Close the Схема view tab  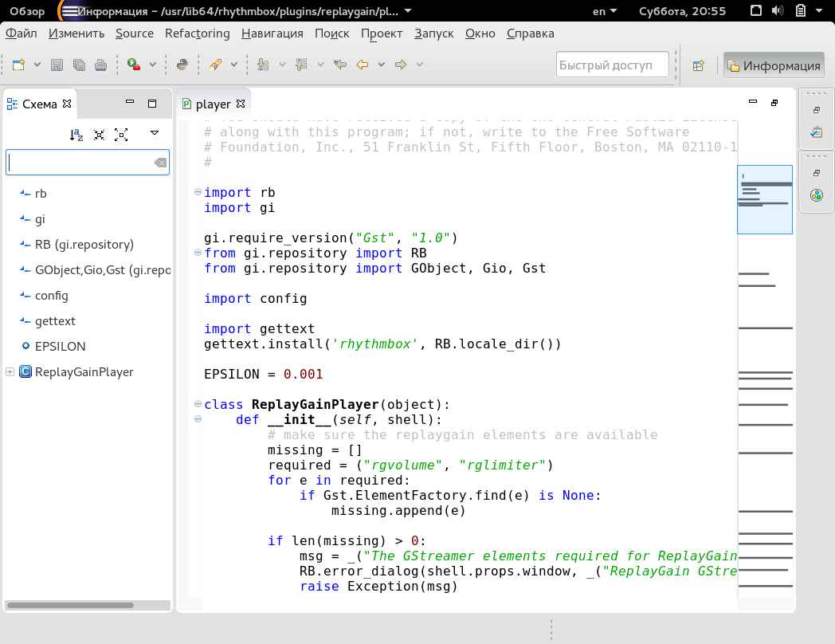pos(67,104)
